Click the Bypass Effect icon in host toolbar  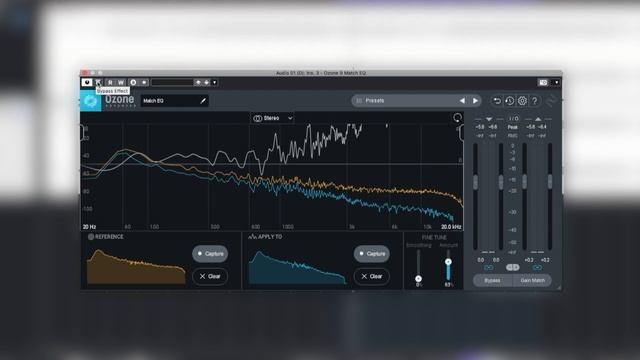98,82
